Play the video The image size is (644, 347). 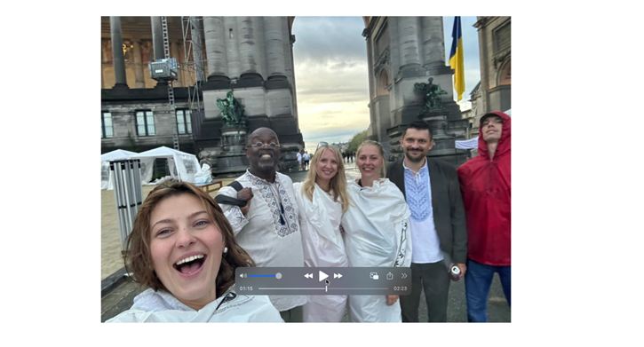tap(323, 276)
